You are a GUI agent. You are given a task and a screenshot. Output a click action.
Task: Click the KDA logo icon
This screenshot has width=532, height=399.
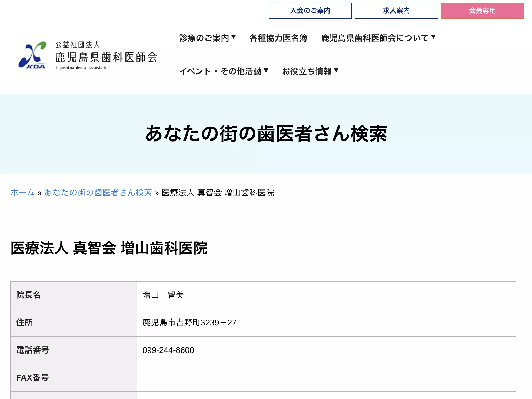pos(33,55)
